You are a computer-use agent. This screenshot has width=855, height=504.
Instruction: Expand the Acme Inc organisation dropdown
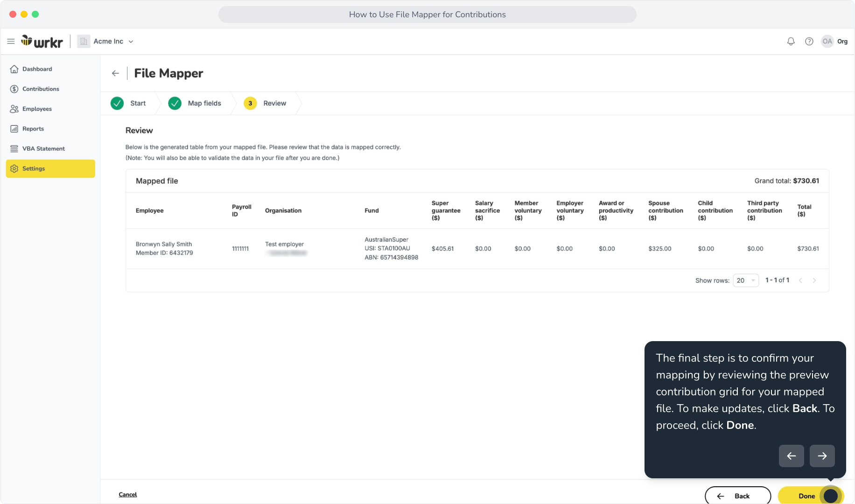106,42
